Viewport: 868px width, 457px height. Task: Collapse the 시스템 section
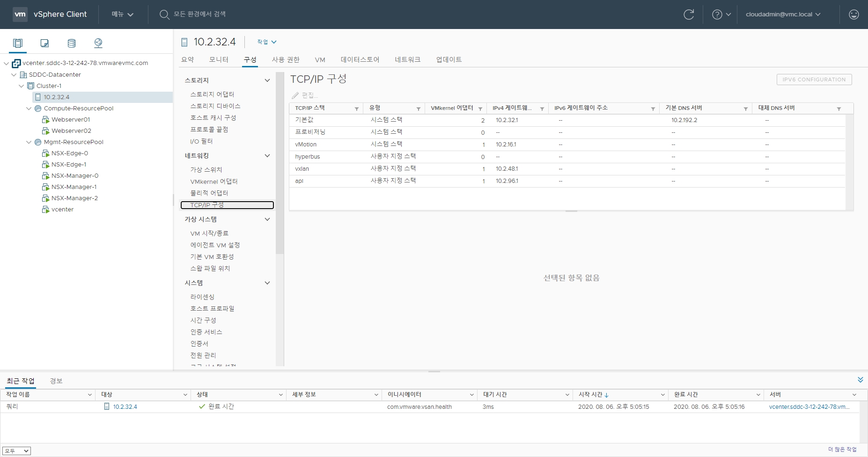(x=267, y=283)
